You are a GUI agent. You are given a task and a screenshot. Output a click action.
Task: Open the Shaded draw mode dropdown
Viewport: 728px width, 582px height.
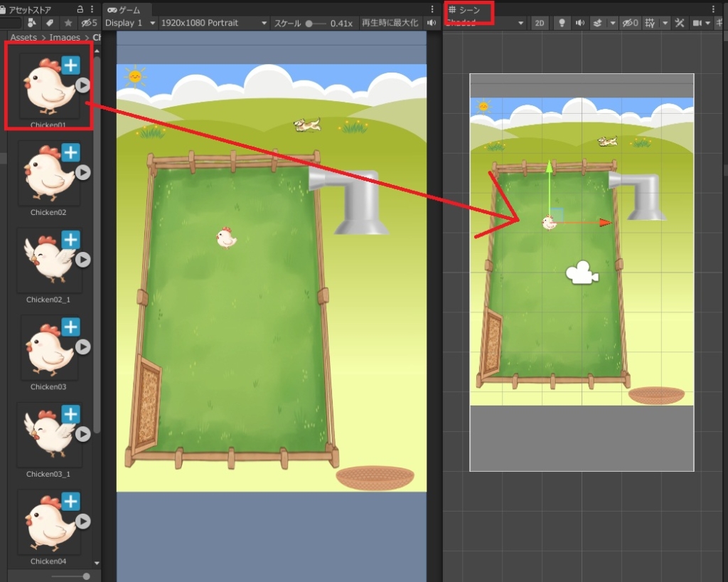pos(486,23)
